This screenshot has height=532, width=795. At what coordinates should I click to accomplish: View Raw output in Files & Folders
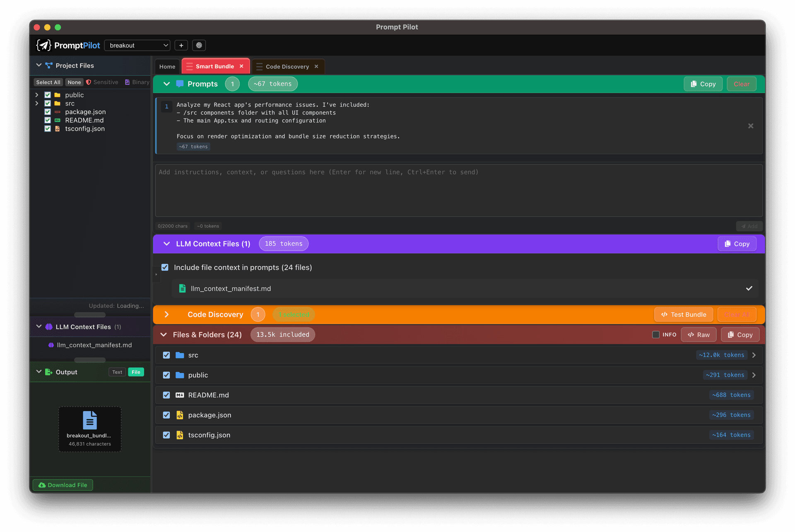699,335
